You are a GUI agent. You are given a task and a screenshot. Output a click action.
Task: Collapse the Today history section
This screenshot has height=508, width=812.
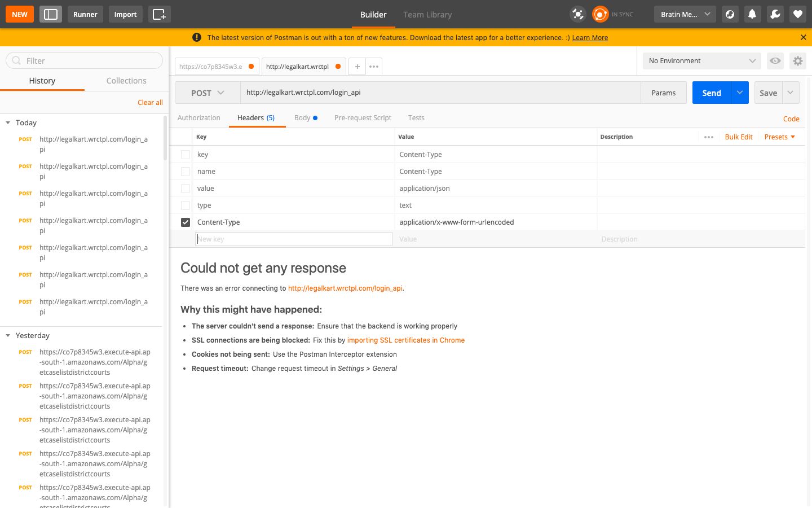click(x=8, y=122)
